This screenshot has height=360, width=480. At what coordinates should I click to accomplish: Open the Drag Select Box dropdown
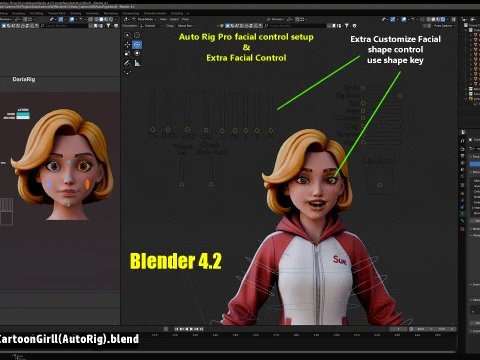click(x=185, y=26)
